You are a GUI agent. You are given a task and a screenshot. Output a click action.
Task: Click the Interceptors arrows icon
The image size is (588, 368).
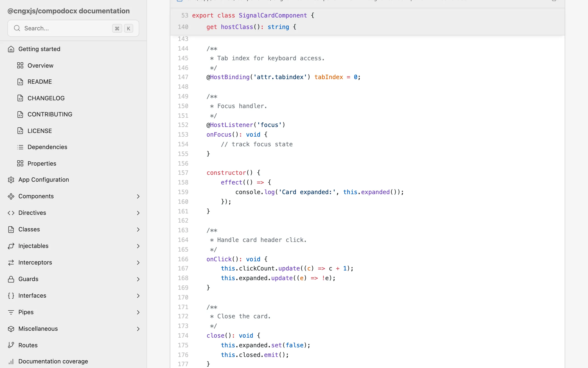(x=11, y=263)
